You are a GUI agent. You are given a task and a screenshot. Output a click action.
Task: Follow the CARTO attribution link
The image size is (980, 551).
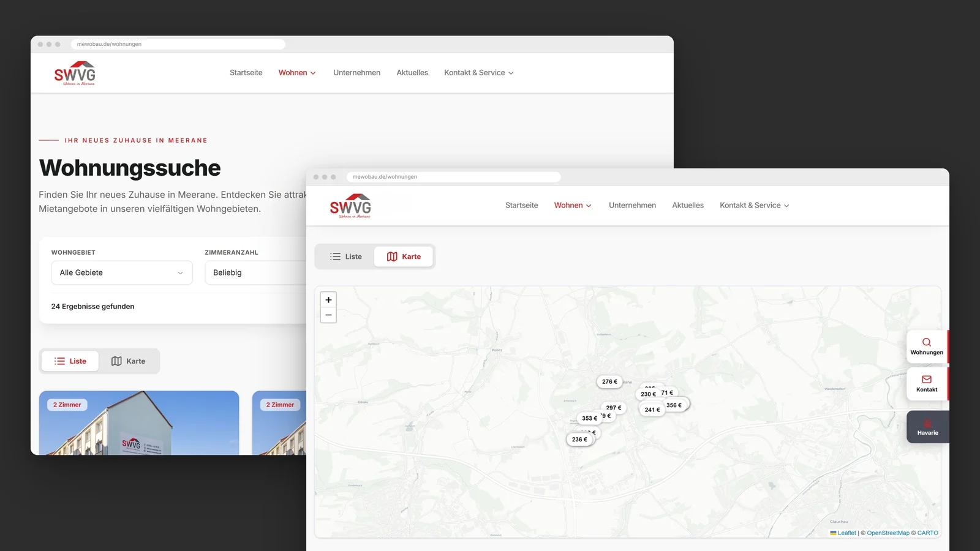(x=928, y=533)
